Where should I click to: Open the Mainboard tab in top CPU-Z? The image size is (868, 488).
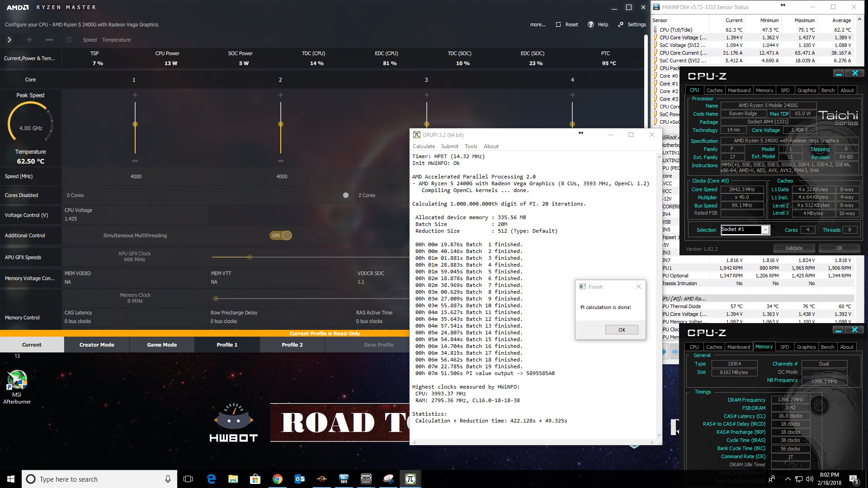(739, 90)
